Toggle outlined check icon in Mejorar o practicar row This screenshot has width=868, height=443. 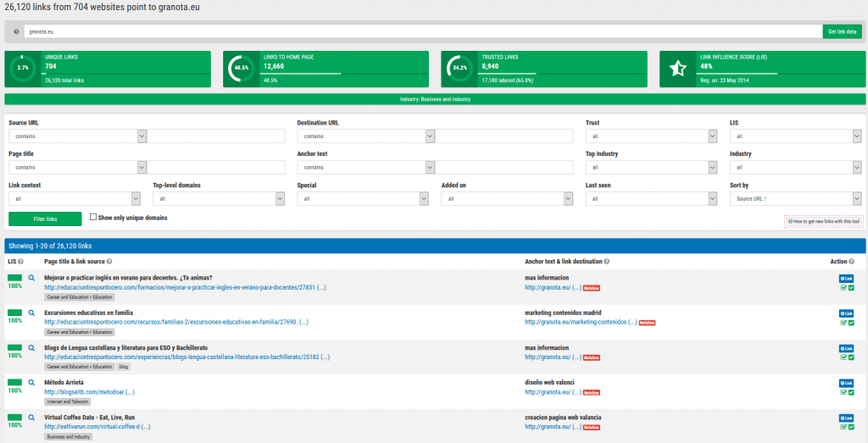coord(843,288)
